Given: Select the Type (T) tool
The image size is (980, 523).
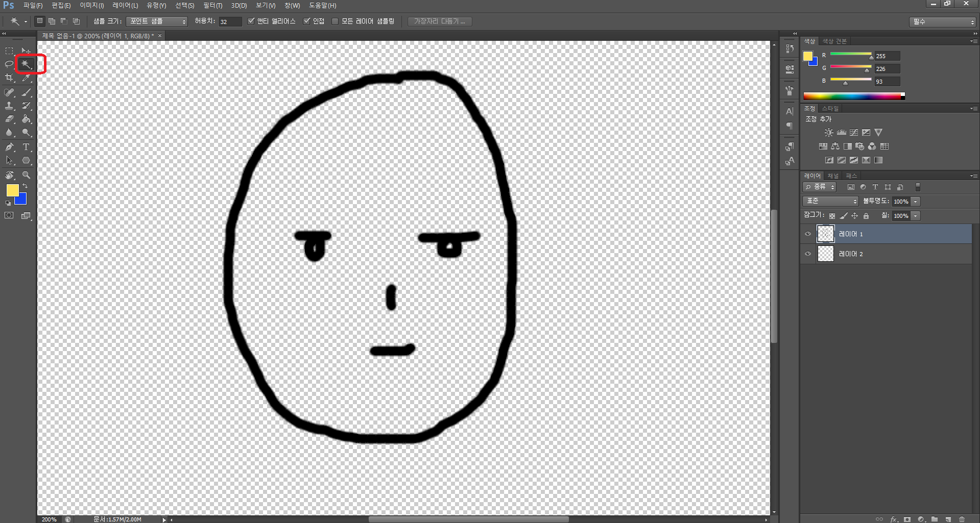Looking at the screenshot, I should click(26, 147).
